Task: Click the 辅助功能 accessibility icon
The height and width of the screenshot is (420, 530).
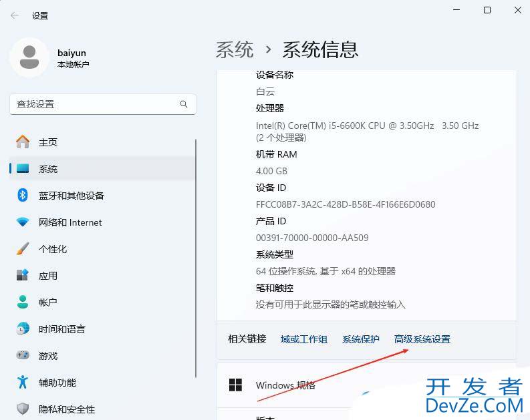Action: pos(23,382)
